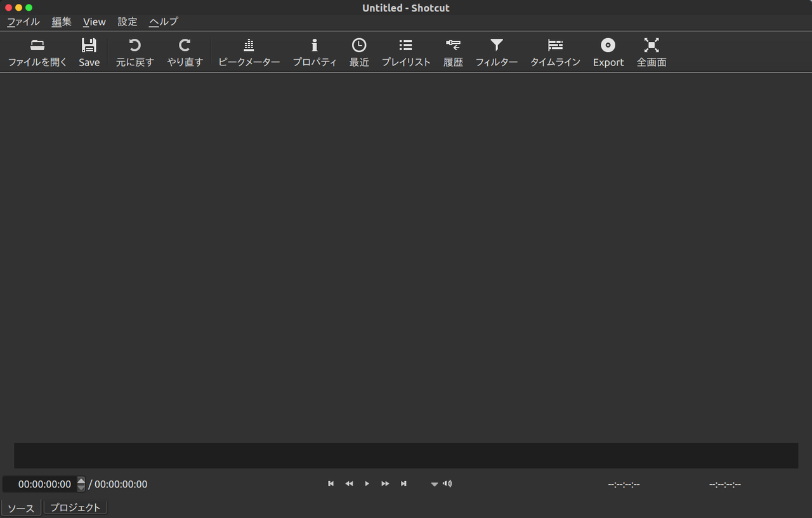812x518 pixels.
Task: Open the ファイル menu
Action: click(23, 22)
